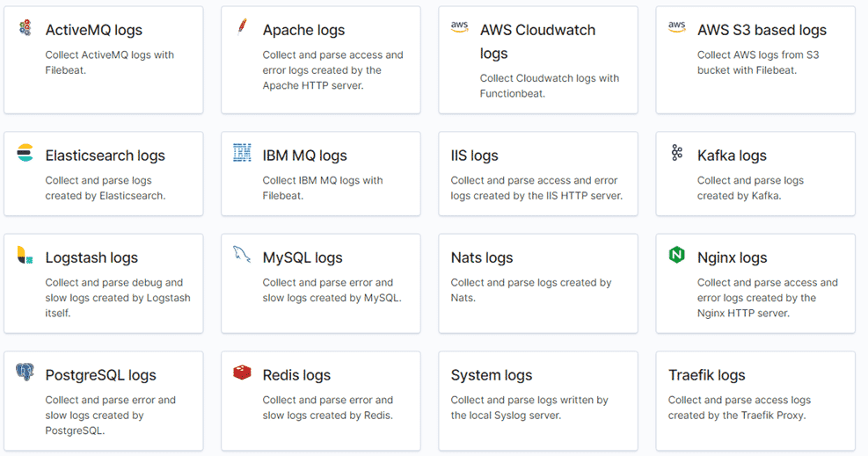868x456 pixels.
Task: Click the AWS icon on S3 card
Action: 676,26
